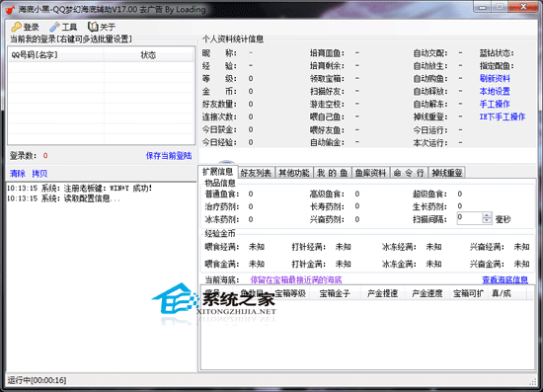Click 手工操作 link

pyautogui.click(x=495, y=104)
